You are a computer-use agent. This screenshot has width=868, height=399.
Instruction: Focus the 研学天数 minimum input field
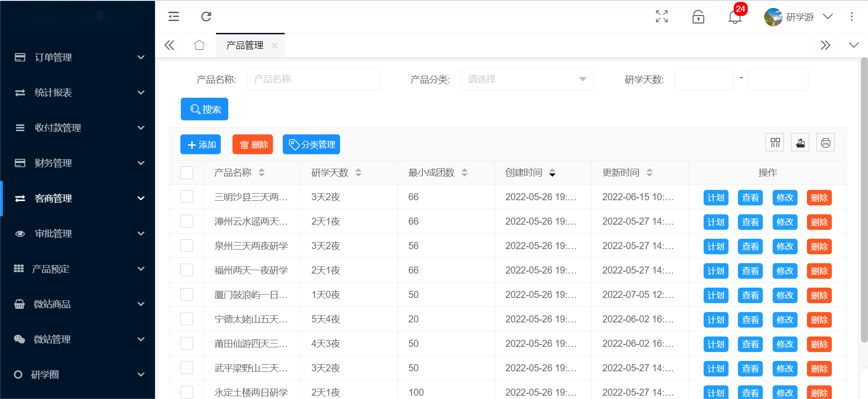coord(705,79)
